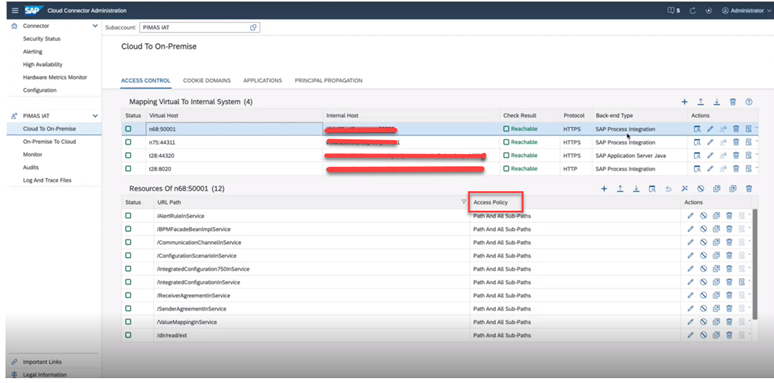Open Configuration in sidebar

[39, 90]
